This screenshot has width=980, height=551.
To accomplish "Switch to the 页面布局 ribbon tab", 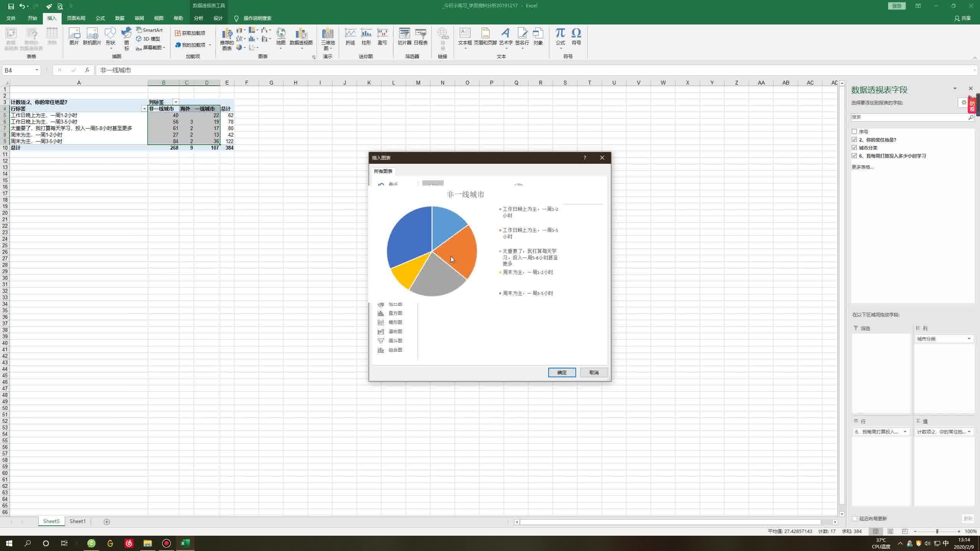I will [x=76, y=18].
